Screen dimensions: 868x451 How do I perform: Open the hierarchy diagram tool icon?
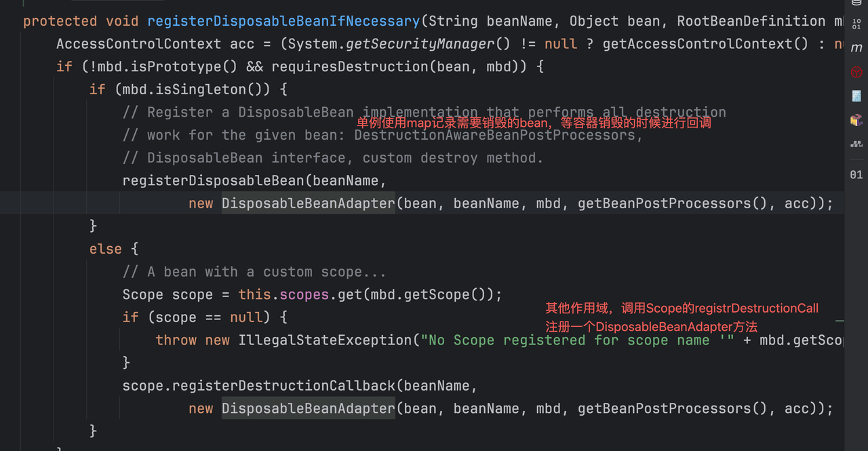click(856, 144)
